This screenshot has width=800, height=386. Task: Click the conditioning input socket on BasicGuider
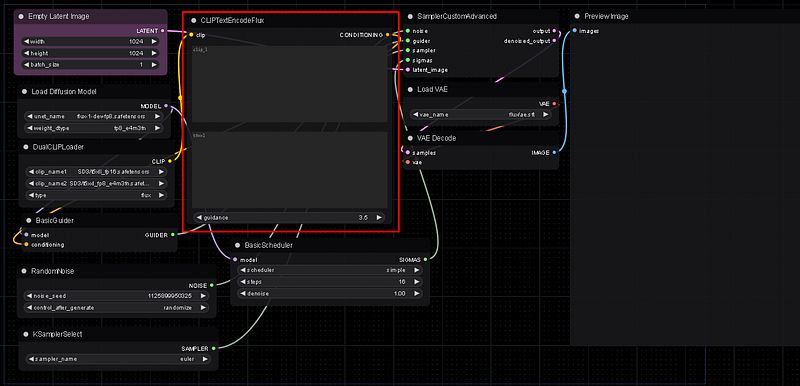coord(27,245)
